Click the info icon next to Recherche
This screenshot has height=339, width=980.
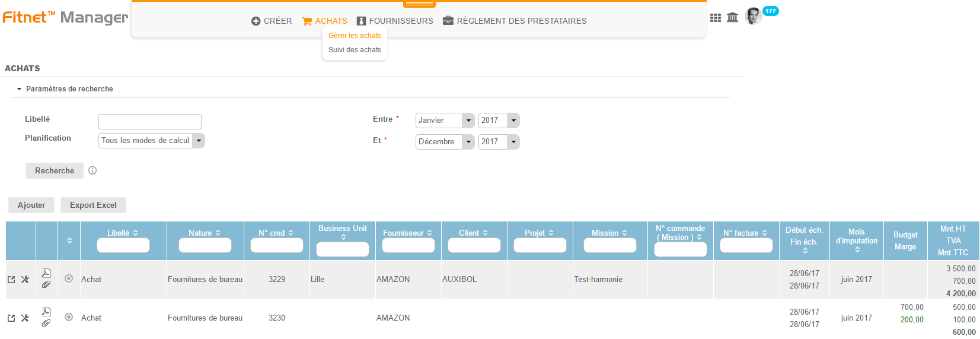(92, 170)
